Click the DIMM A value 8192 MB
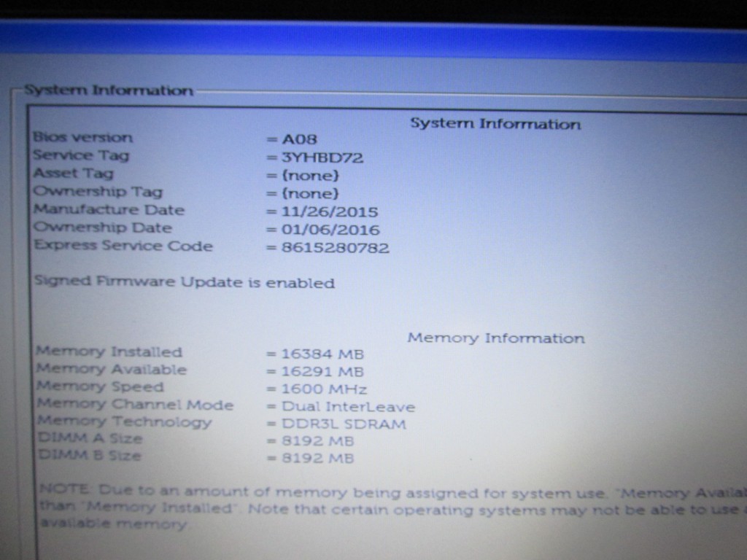Image resolution: width=747 pixels, height=560 pixels. (318, 441)
